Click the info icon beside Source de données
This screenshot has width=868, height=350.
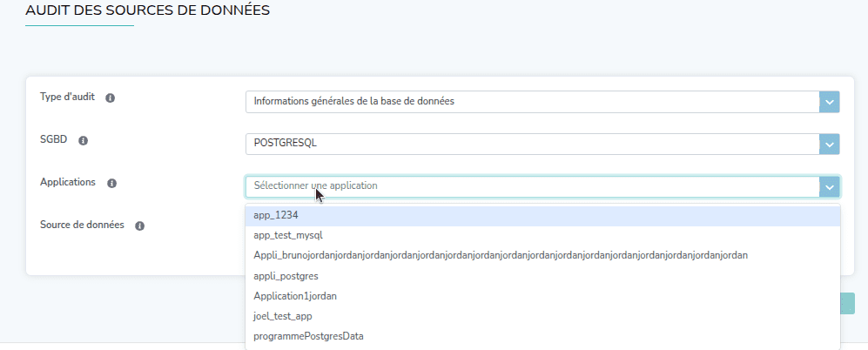tap(139, 225)
